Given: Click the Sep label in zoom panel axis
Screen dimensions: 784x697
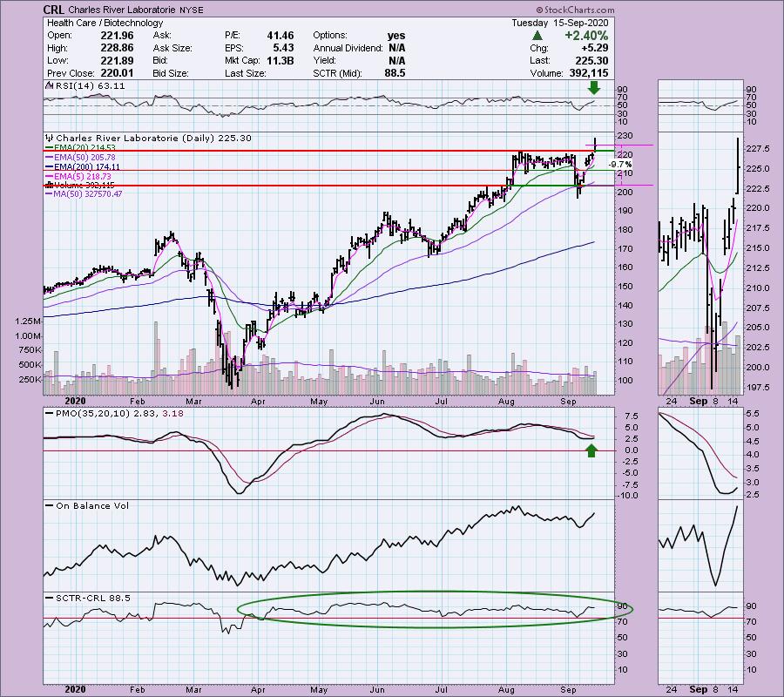Looking at the screenshot, I should [x=699, y=401].
